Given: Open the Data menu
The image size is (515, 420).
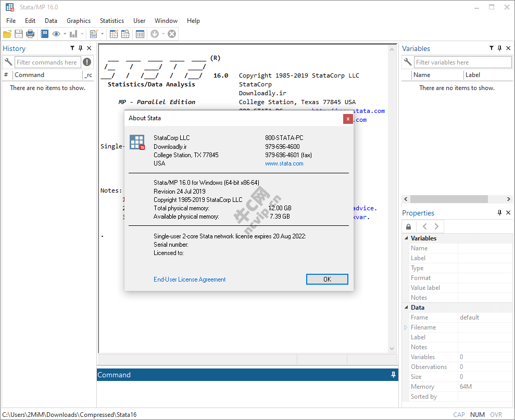Looking at the screenshot, I should click(x=51, y=21).
